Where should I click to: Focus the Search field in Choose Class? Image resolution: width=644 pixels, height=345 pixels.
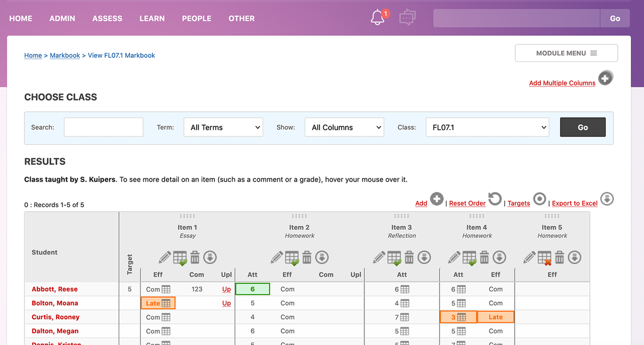[x=104, y=127]
